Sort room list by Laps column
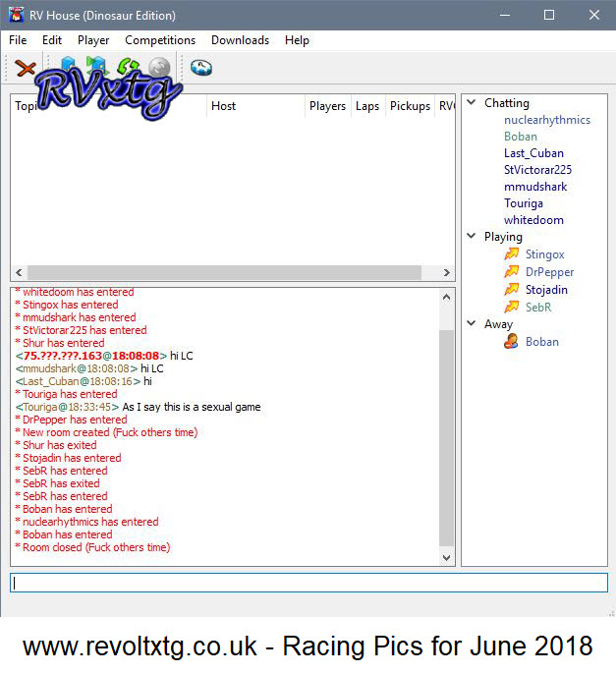This screenshot has width=616, height=674. (367, 106)
